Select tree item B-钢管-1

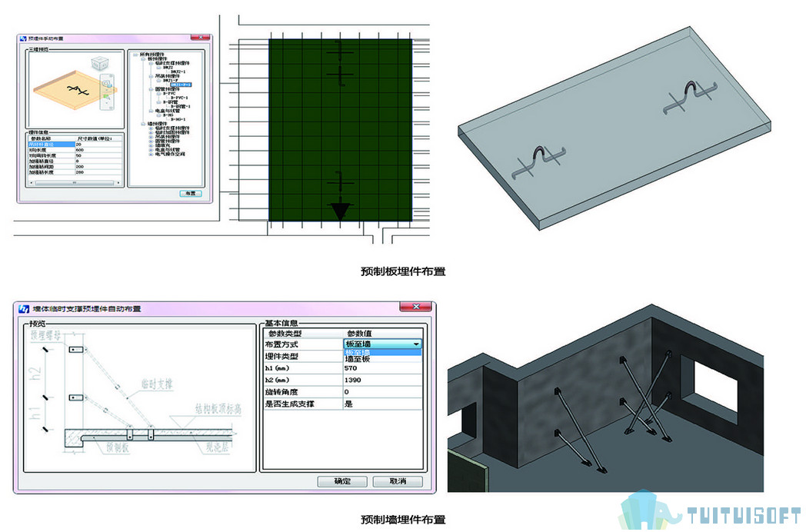(x=180, y=106)
